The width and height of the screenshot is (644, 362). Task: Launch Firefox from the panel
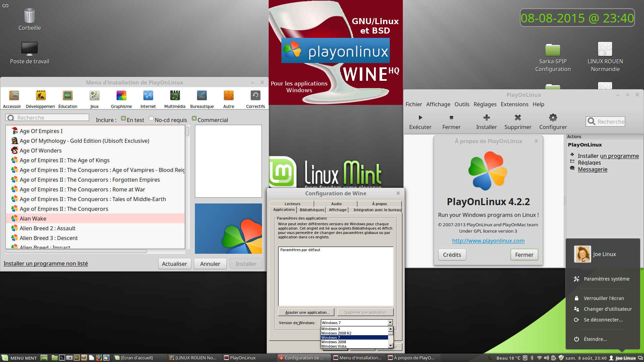(99, 358)
